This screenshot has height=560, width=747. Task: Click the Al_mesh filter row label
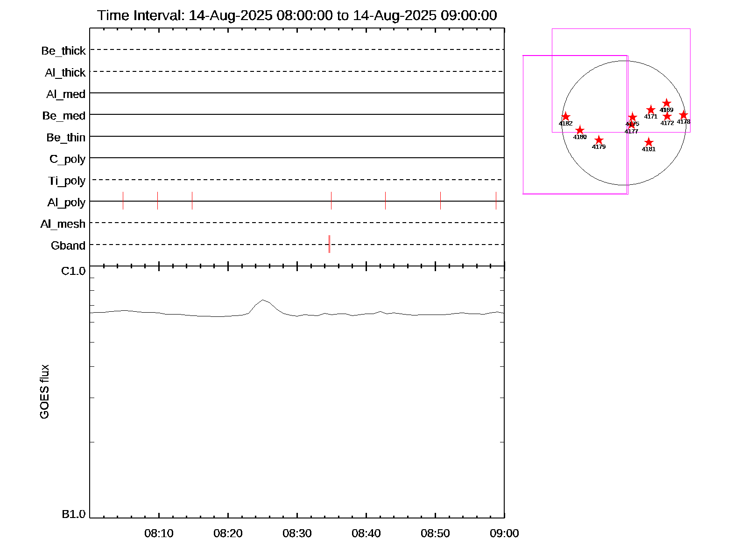pyautogui.click(x=63, y=224)
